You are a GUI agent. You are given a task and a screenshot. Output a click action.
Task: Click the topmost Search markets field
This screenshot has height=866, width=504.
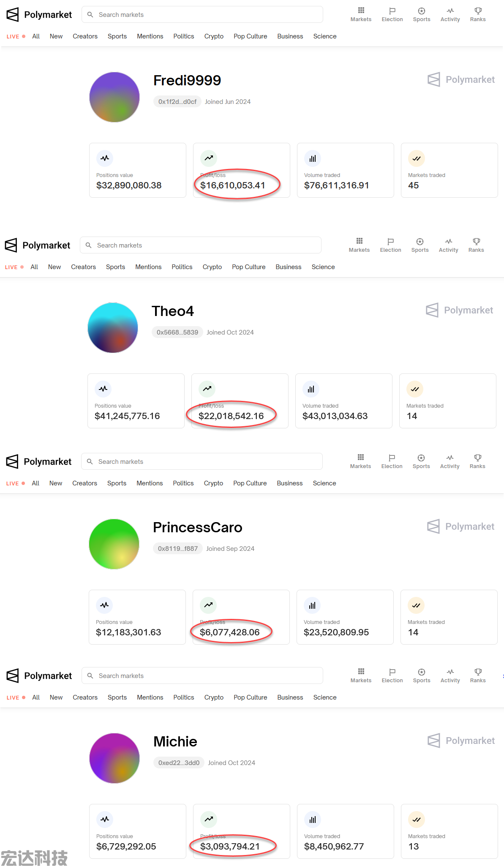[x=202, y=14]
